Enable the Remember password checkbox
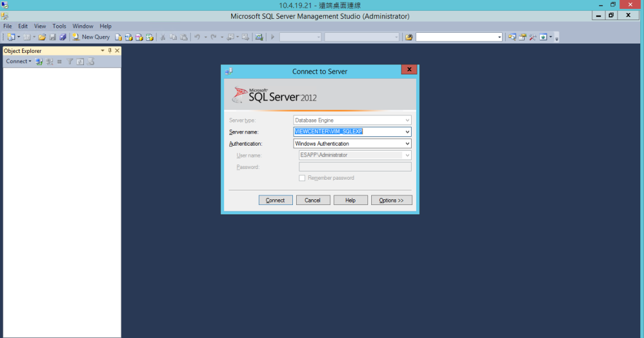Viewport: 644px width, 338px height. [302, 178]
